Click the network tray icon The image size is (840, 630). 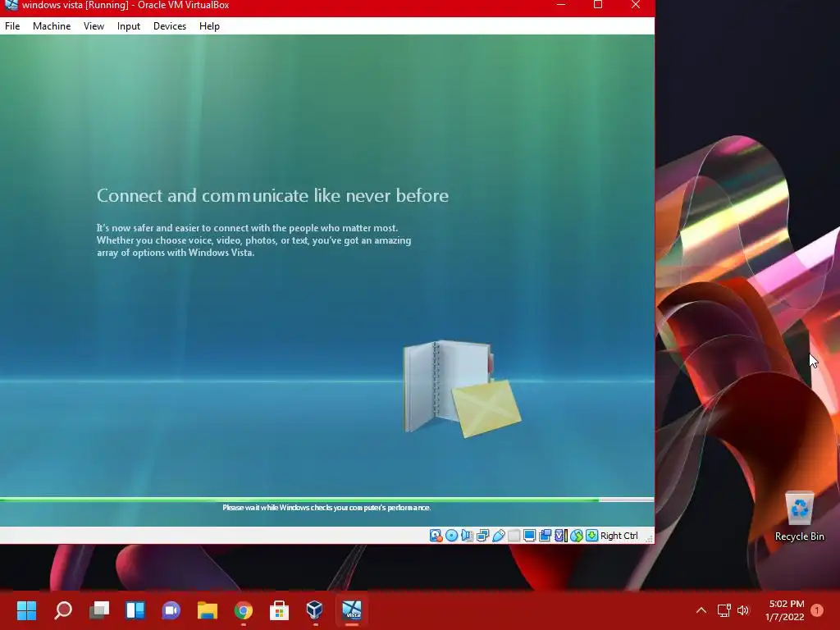pyautogui.click(x=724, y=610)
